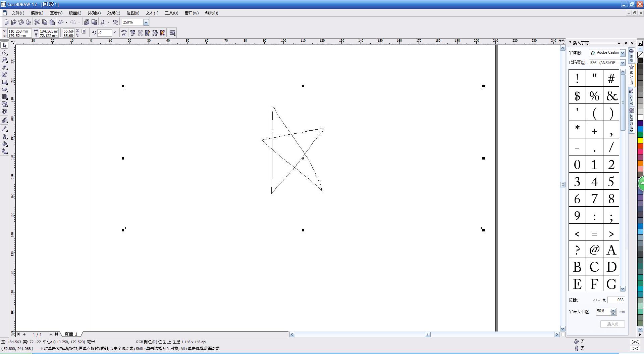644x354 pixels.
Task: Open the font name dropdown
Action: pyautogui.click(x=623, y=53)
